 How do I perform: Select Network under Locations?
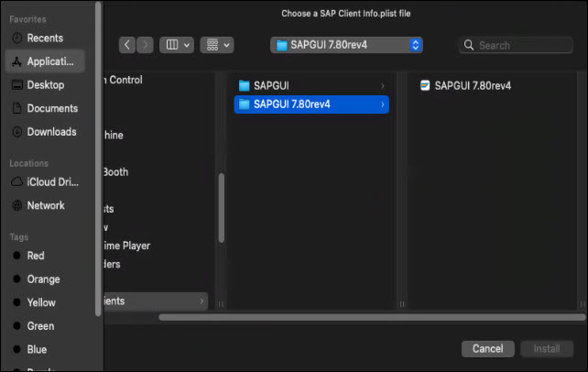point(45,205)
